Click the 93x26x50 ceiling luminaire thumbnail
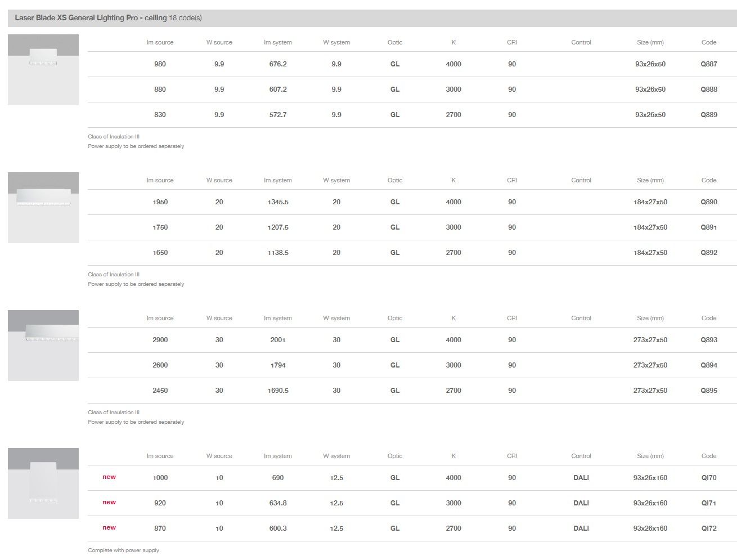Screen dimensions: 737x560 (43, 70)
